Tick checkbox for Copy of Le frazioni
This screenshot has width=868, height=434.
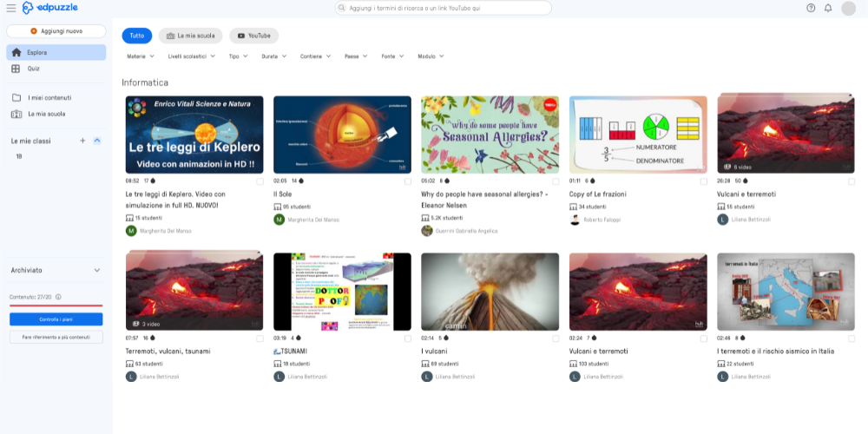click(x=704, y=181)
